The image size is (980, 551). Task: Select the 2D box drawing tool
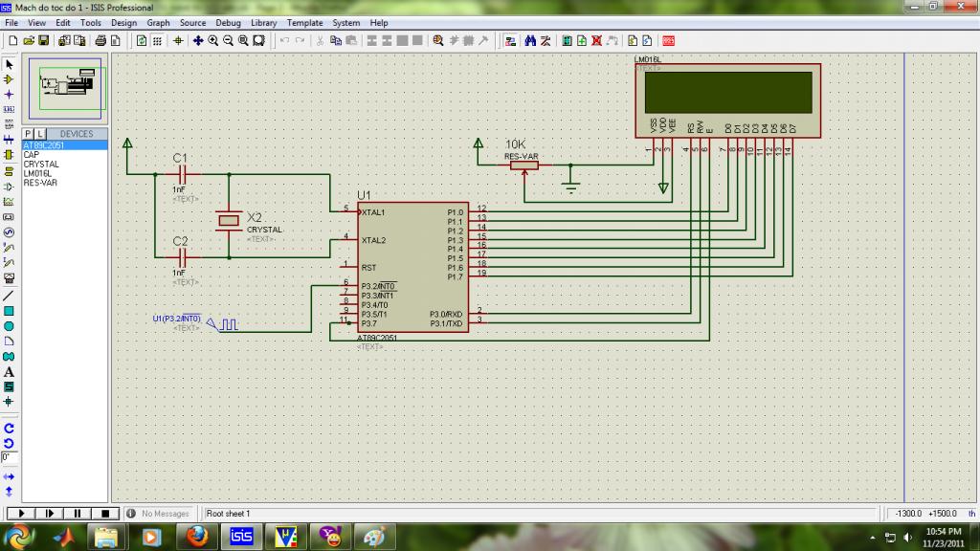[9, 311]
